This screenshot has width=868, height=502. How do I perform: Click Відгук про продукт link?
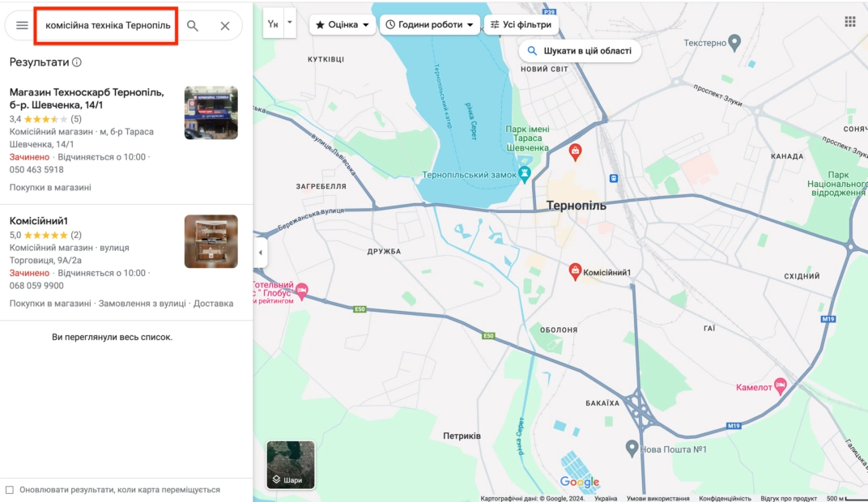pos(789,498)
